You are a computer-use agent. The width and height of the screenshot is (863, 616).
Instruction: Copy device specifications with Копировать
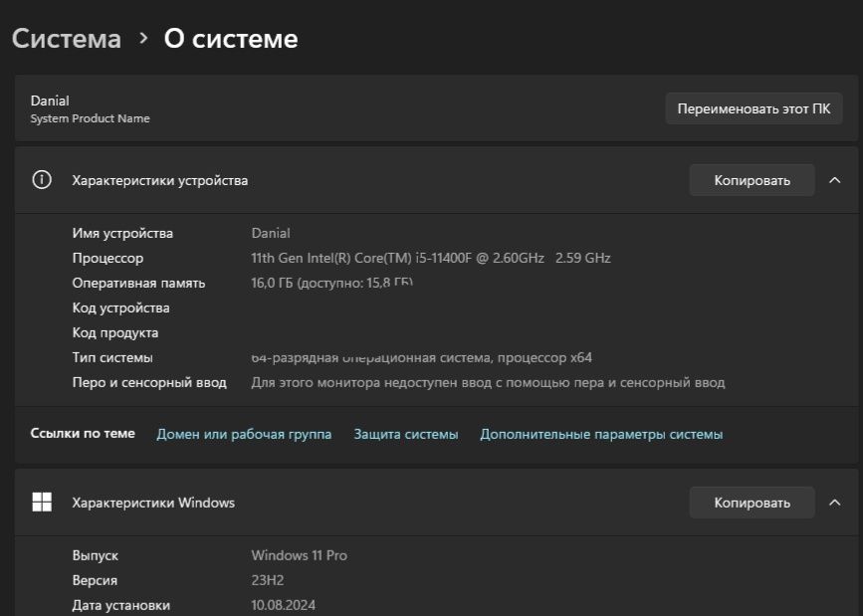pos(752,180)
